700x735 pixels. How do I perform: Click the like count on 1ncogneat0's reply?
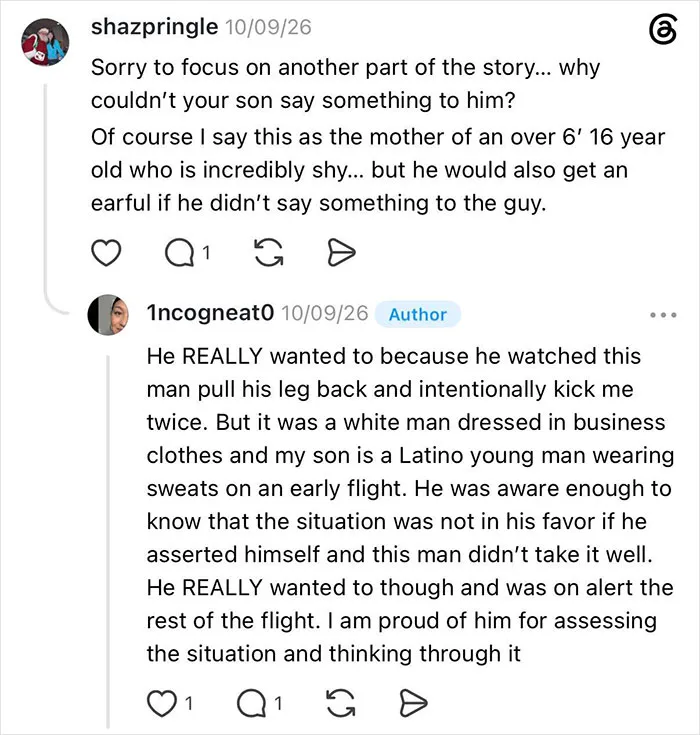[x=188, y=703]
